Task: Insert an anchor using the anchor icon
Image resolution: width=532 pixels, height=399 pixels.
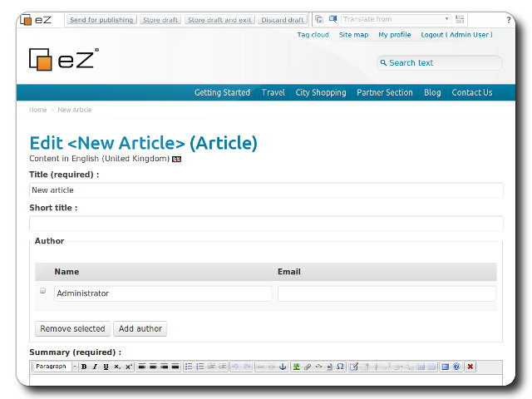Action: click(x=282, y=367)
